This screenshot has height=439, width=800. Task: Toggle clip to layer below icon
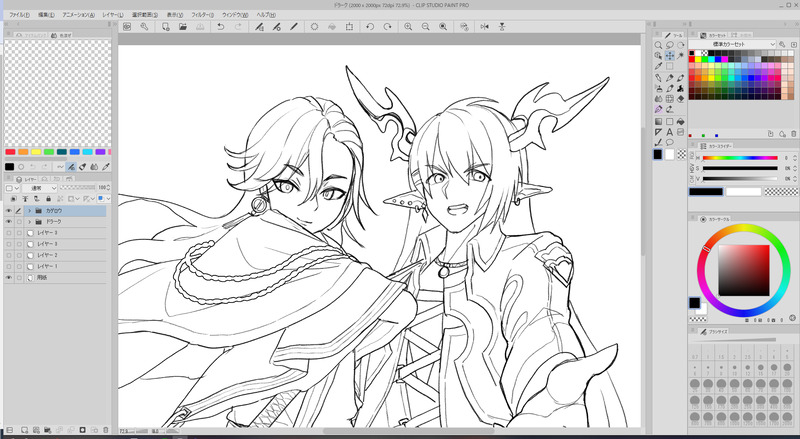pyautogui.click(x=13, y=199)
